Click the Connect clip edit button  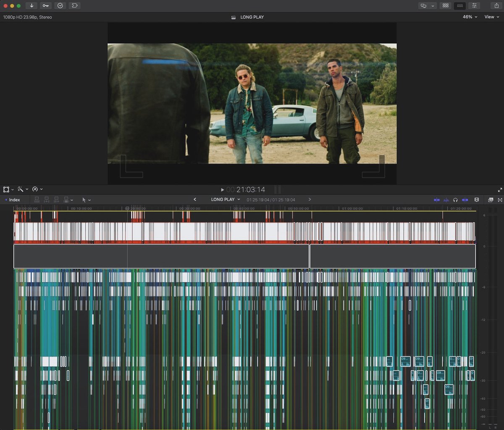tap(37, 200)
